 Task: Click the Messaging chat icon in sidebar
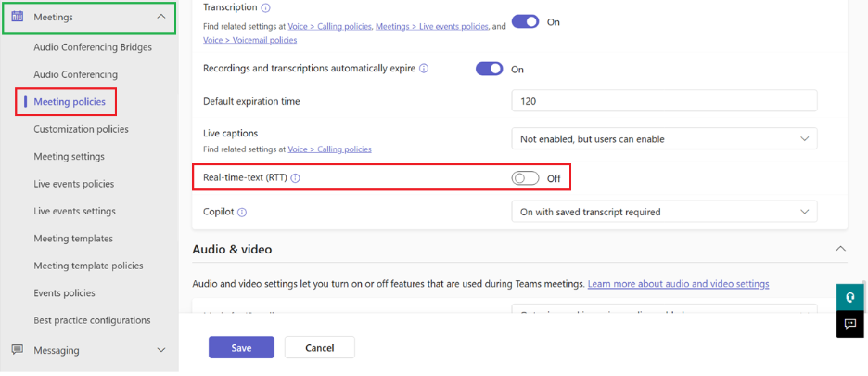pos(18,349)
